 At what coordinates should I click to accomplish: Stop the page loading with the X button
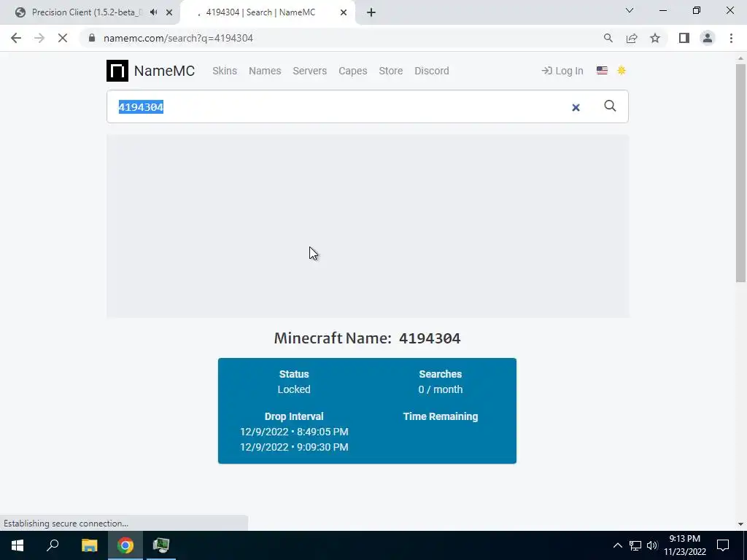tap(63, 38)
